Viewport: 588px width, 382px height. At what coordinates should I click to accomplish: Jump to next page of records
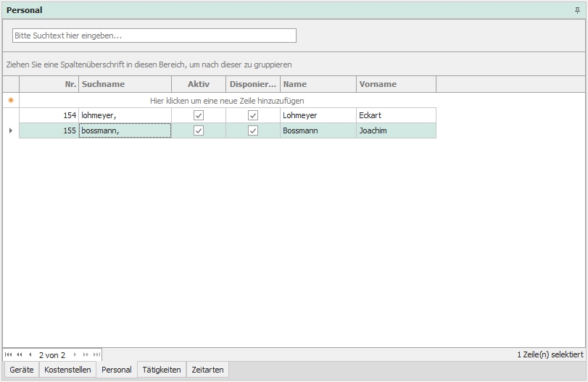[x=86, y=355]
